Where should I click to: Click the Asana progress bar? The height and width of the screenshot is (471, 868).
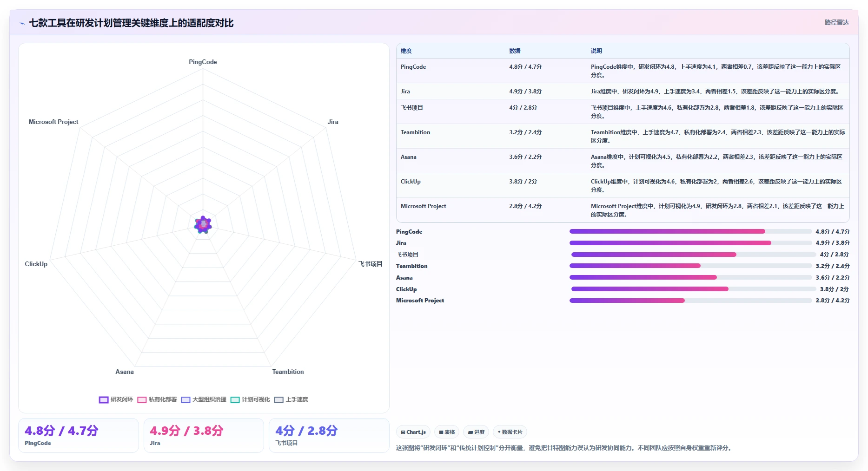[x=690, y=277]
